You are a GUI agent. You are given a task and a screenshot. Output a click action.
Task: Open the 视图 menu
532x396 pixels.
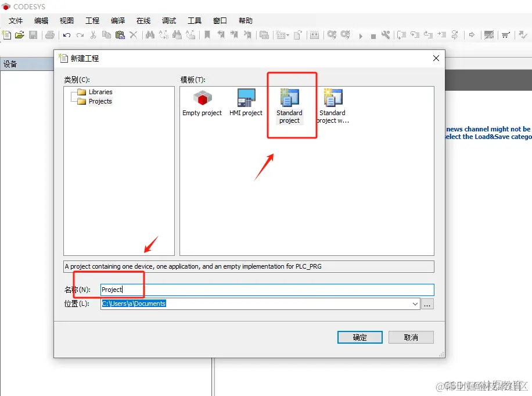coord(67,21)
